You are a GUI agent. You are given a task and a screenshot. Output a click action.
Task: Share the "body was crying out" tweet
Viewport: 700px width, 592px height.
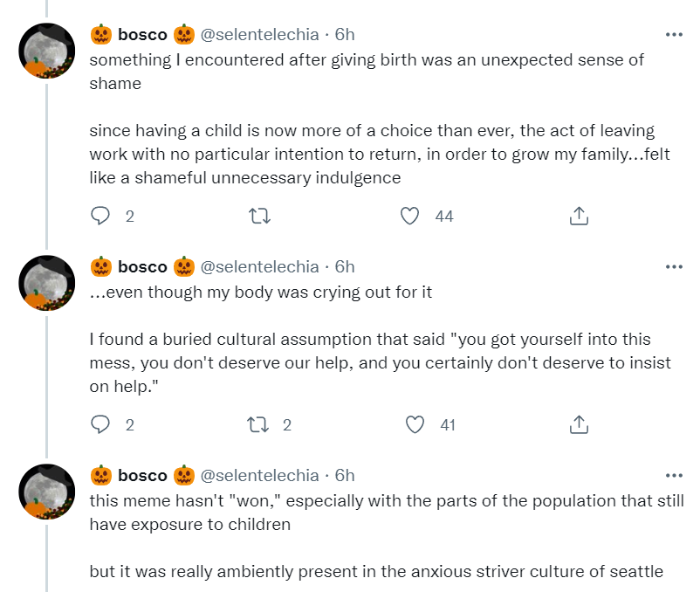tap(578, 425)
